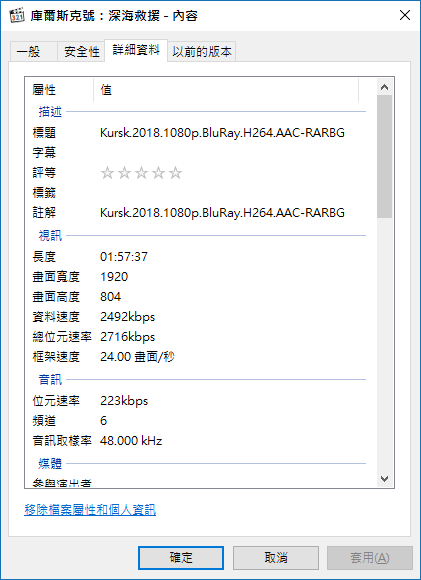Click the vertical scrollbar thumb
The width and height of the screenshot is (421, 580).
[385, 157]
